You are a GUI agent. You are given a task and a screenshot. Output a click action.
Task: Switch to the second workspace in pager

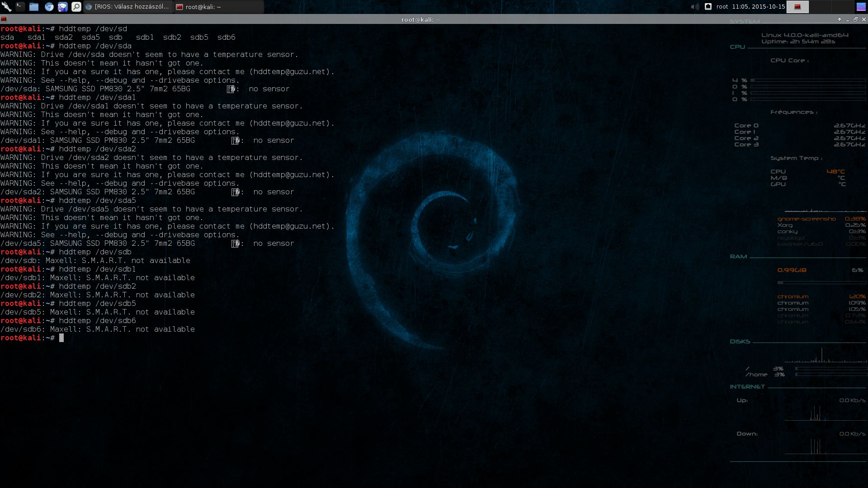click(820, 7)
